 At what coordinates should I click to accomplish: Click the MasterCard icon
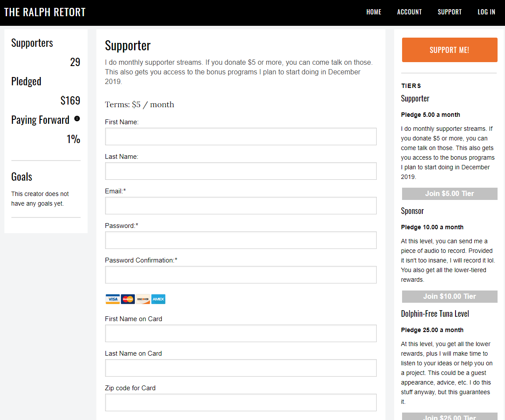[x=128, y=299]
